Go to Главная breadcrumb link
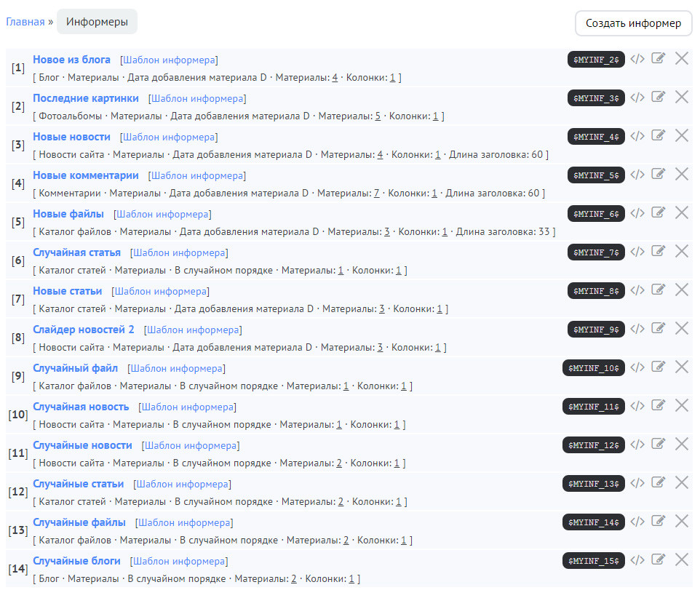This screenshot has width=700, height=590. (25, 22)
